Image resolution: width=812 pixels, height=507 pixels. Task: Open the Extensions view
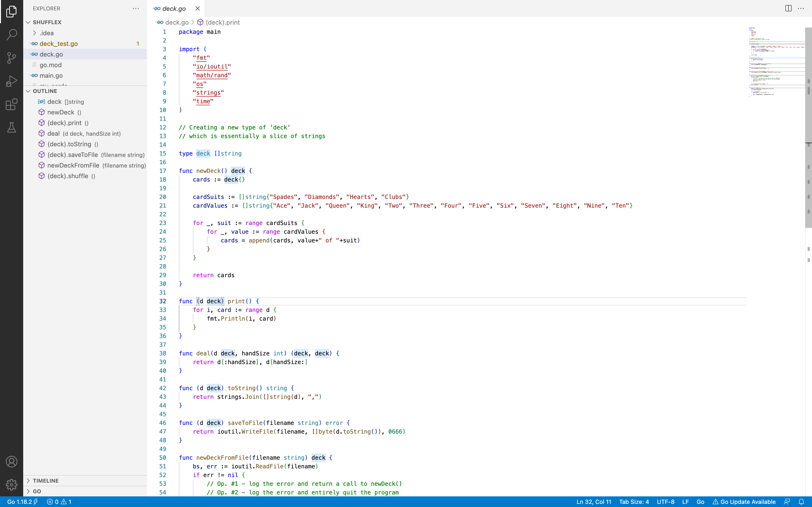click(x=11, y=104)
